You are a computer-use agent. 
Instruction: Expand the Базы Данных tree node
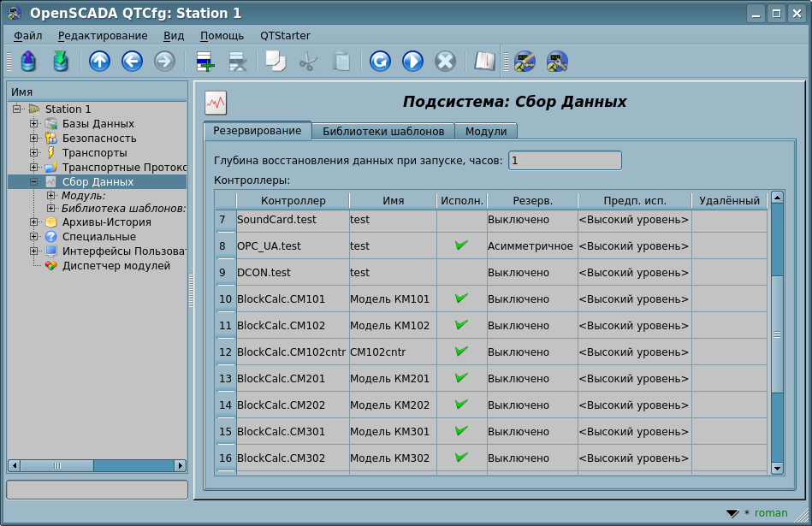(x=34, y=124)
